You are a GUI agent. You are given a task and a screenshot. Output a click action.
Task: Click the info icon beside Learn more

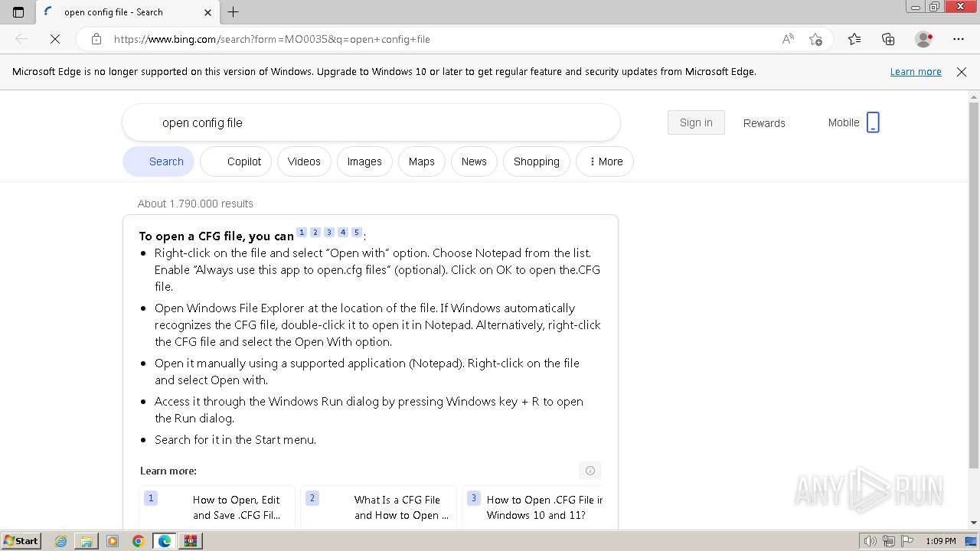point(590,471)
